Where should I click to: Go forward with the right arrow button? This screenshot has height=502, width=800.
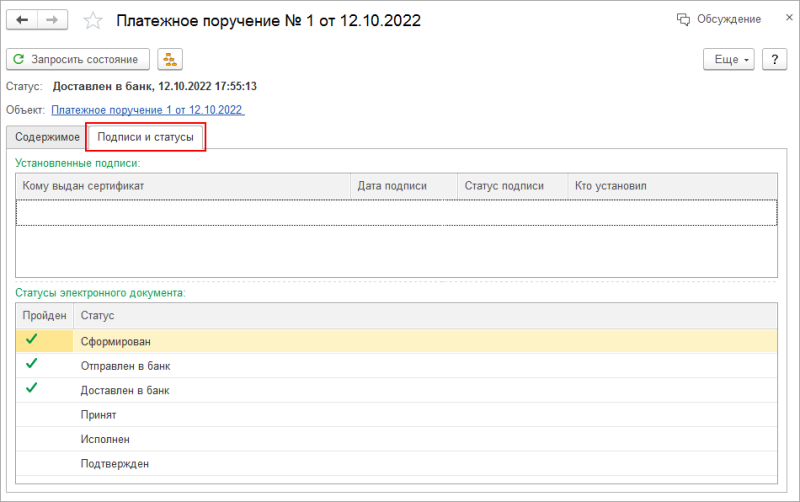(x=52, y=20)
